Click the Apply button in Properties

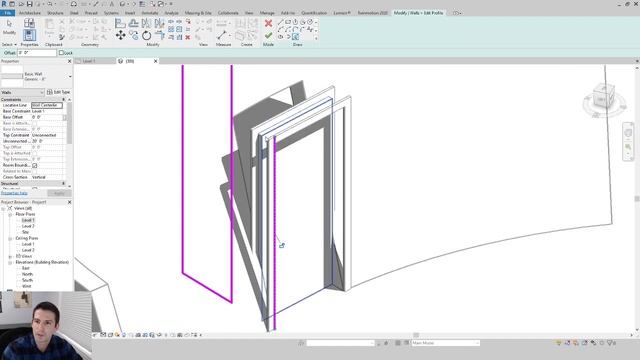point(59,193)
